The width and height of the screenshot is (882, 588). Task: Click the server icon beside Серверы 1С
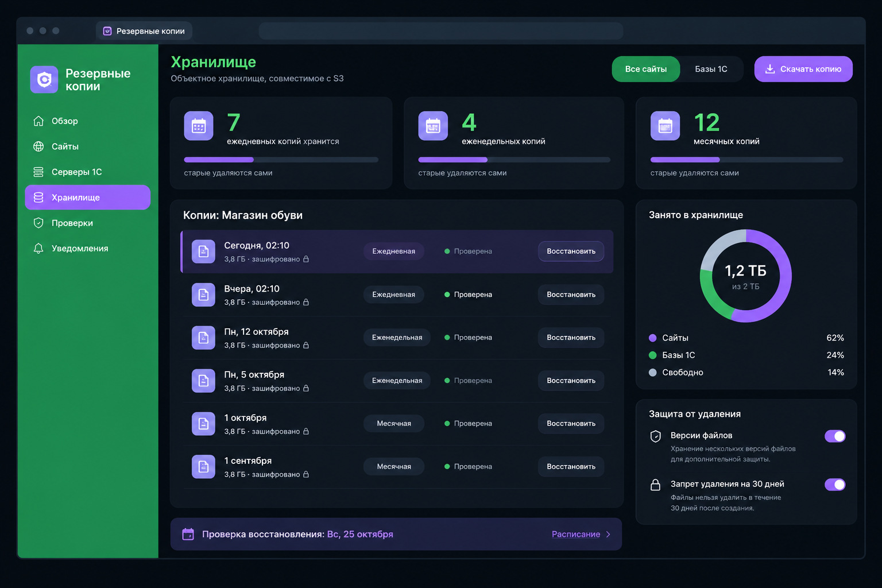38,172
